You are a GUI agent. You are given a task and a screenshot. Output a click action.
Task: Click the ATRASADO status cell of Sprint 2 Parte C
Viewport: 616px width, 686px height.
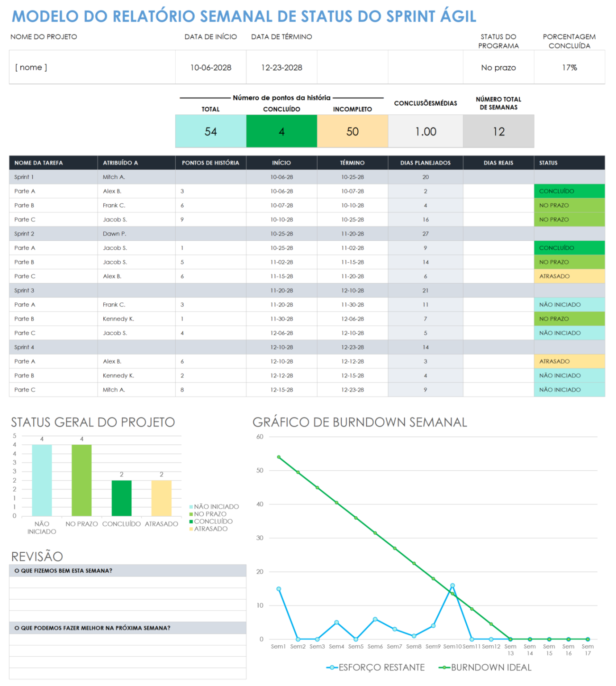tap(569, 276)
